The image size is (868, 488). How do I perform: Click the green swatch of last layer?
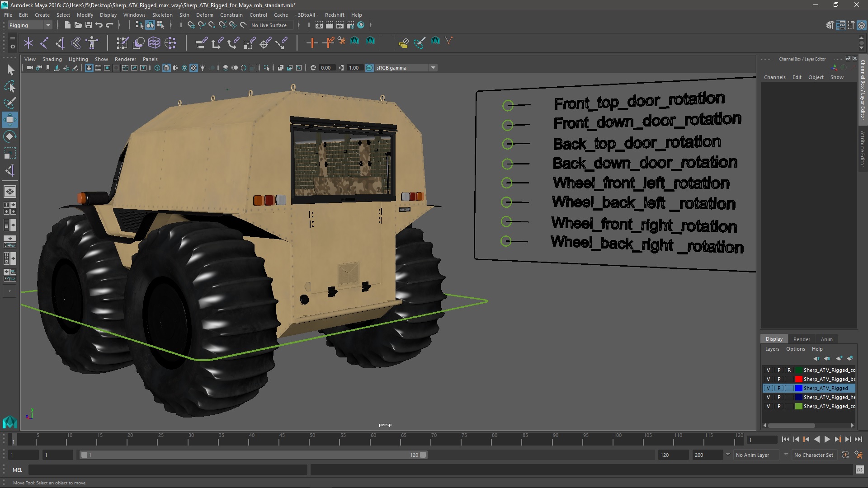tap(798, 406)
